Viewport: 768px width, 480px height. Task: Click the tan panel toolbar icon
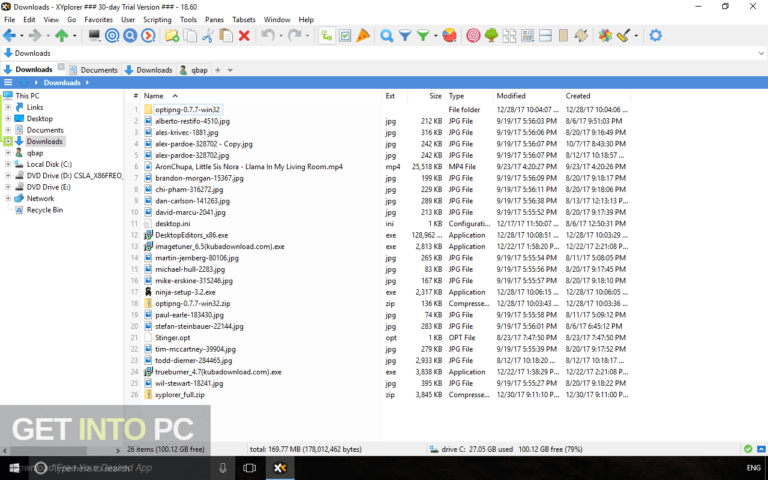pos(563,35)
